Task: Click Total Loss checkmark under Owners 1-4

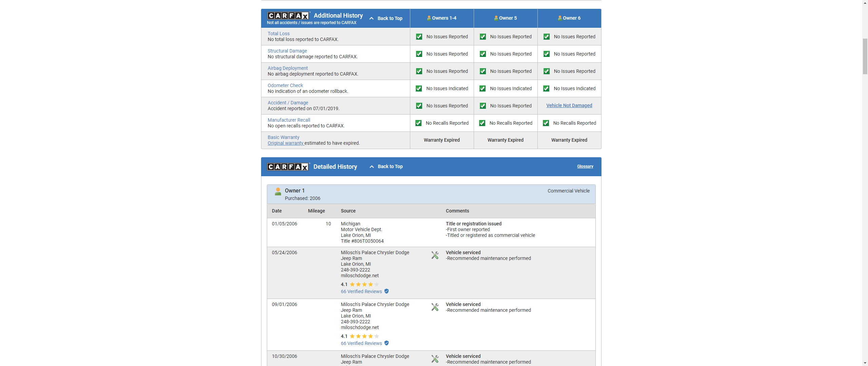Action: (x=419, y=37)
